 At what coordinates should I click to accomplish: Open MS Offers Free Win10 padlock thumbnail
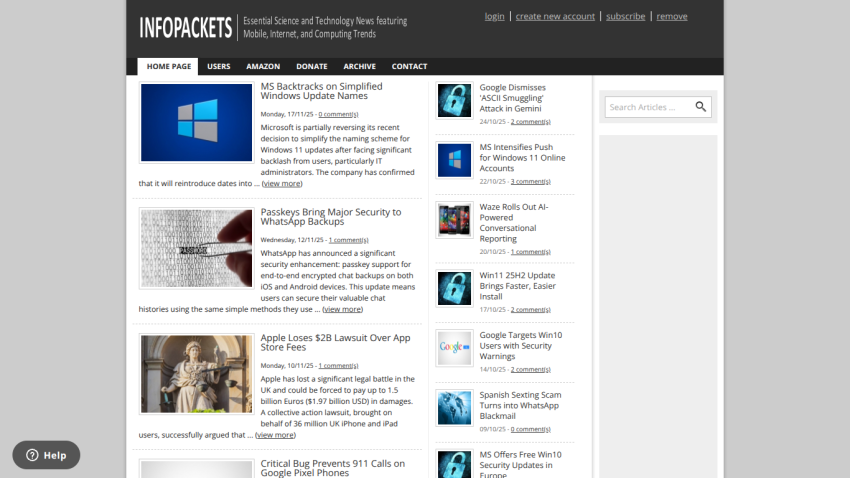[x=454, y=464]
